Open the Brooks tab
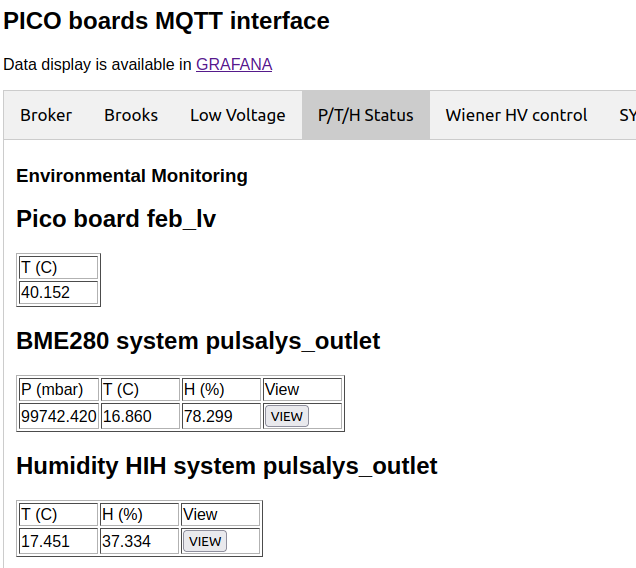Viewport: 636px width, 568px height. [131, 115]
